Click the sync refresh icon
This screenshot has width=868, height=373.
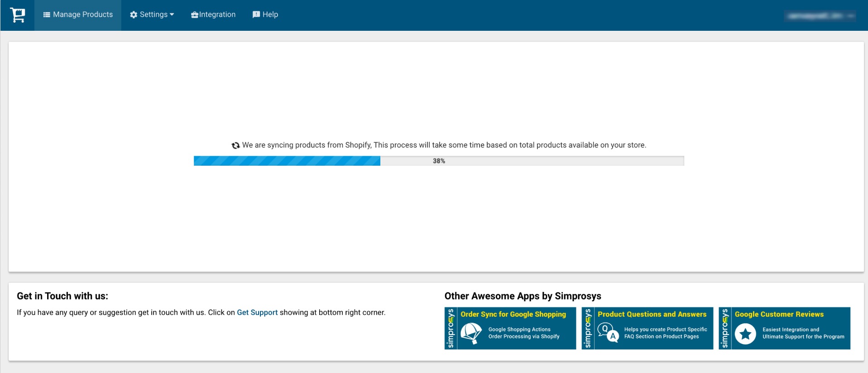click(x=235, y=145)
